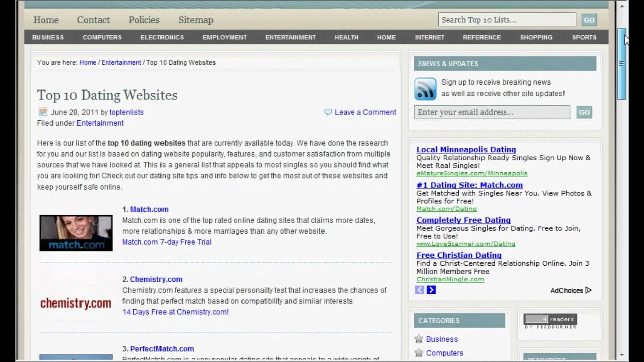Screen dimensions: 644x362
Task: Select the HEALTH category menu
Action: [346, 37]
